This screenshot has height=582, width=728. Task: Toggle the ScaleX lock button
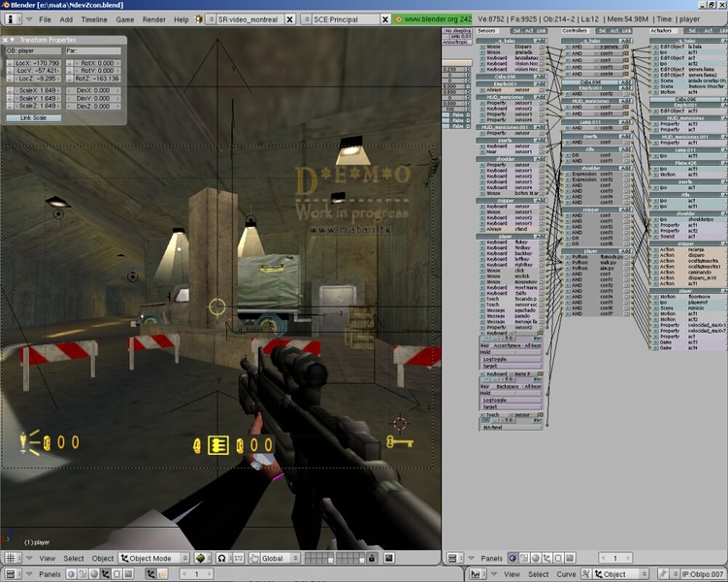[x=10, y=89]
